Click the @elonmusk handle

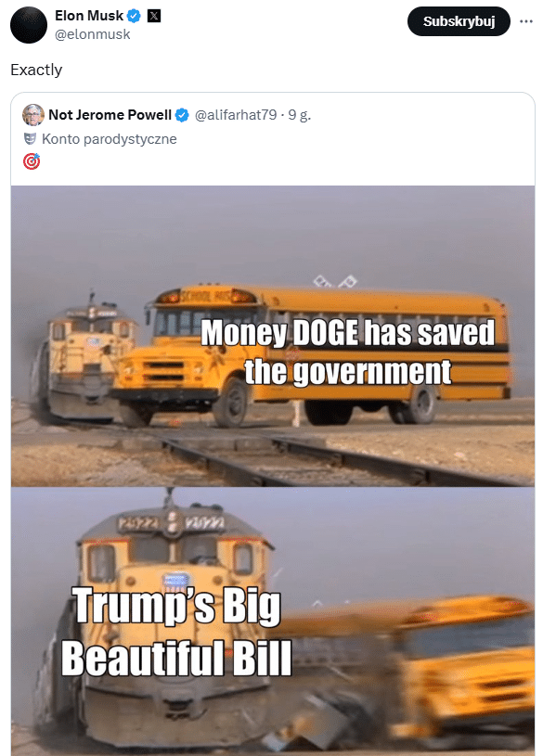click(92, 34)
